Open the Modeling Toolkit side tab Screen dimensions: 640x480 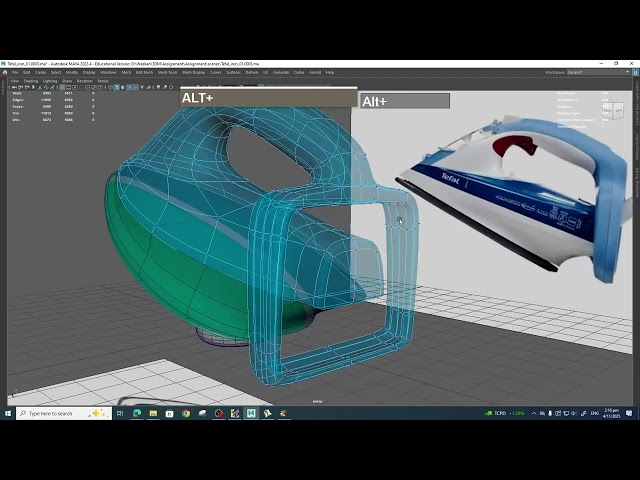636,182
